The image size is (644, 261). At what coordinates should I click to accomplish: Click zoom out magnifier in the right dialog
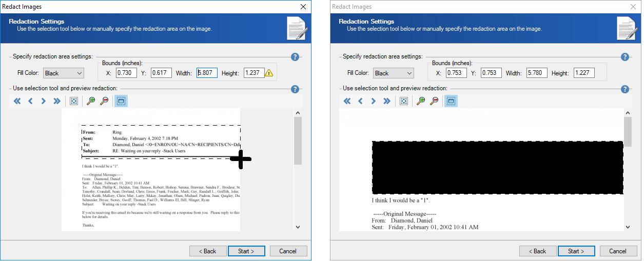[434, 102]
